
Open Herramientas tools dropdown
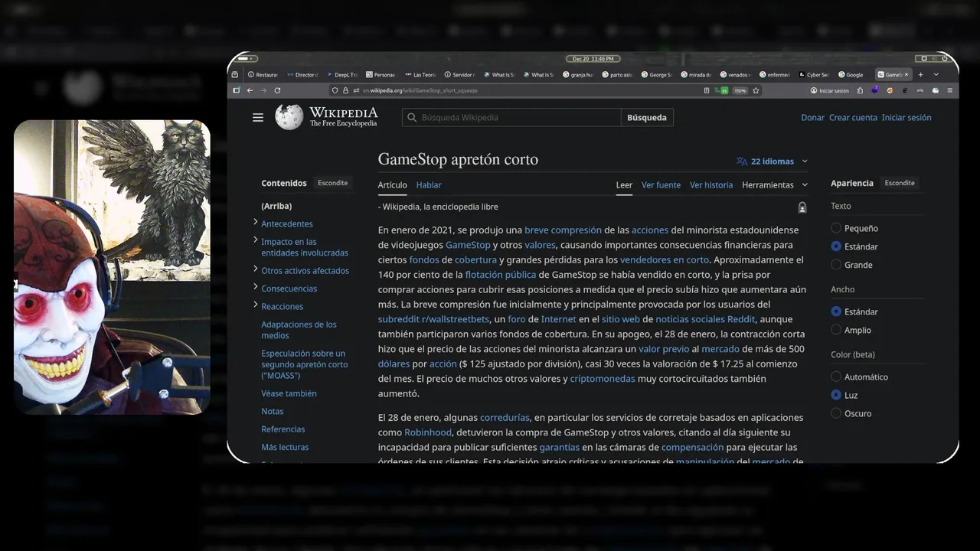click(775, 185)
